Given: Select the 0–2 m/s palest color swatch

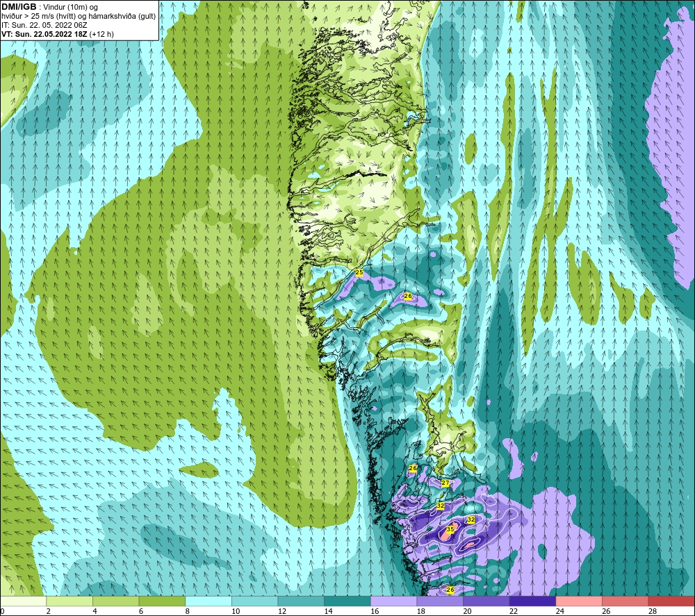Looking at the screenshot, I should point(24,601).
